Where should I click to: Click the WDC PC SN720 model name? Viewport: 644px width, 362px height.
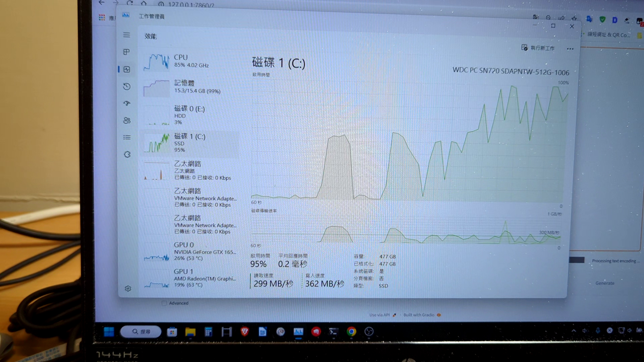(511, 71)
